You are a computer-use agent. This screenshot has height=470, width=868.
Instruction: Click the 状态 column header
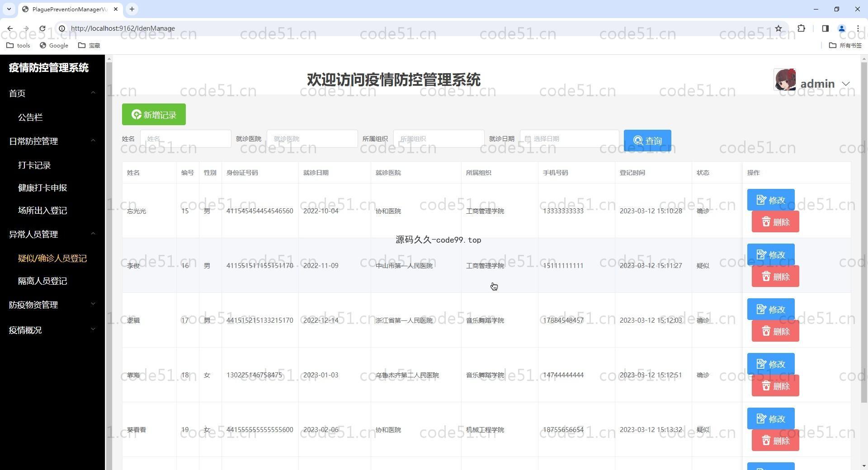(703, 173)
